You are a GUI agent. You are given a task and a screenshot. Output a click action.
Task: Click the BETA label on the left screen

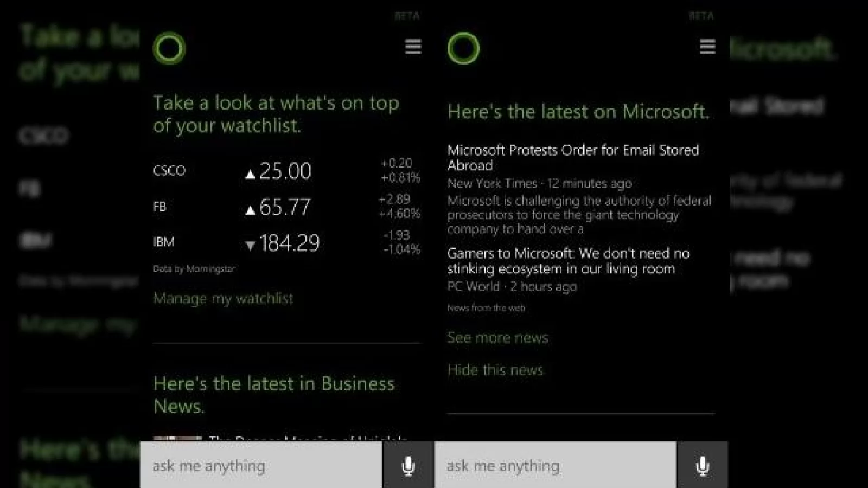(407, 16)
